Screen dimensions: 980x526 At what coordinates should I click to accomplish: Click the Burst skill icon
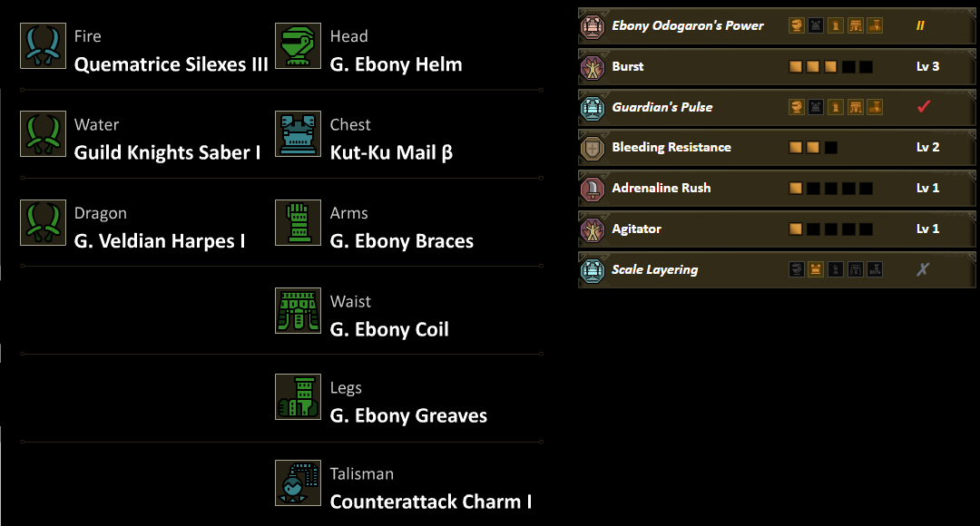[593, 66]
